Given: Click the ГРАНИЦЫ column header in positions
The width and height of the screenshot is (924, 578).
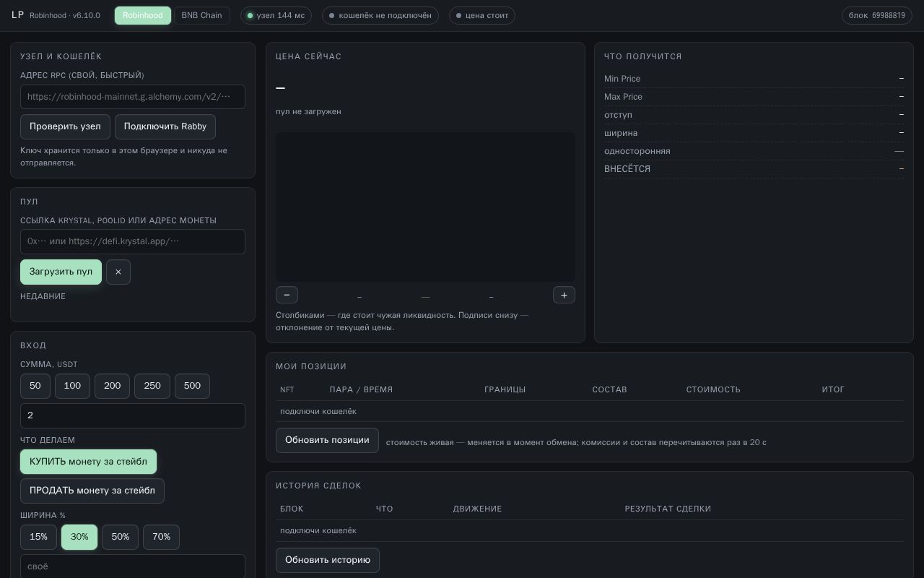Looking at the screenshot, I should click(x=505, y=389).
